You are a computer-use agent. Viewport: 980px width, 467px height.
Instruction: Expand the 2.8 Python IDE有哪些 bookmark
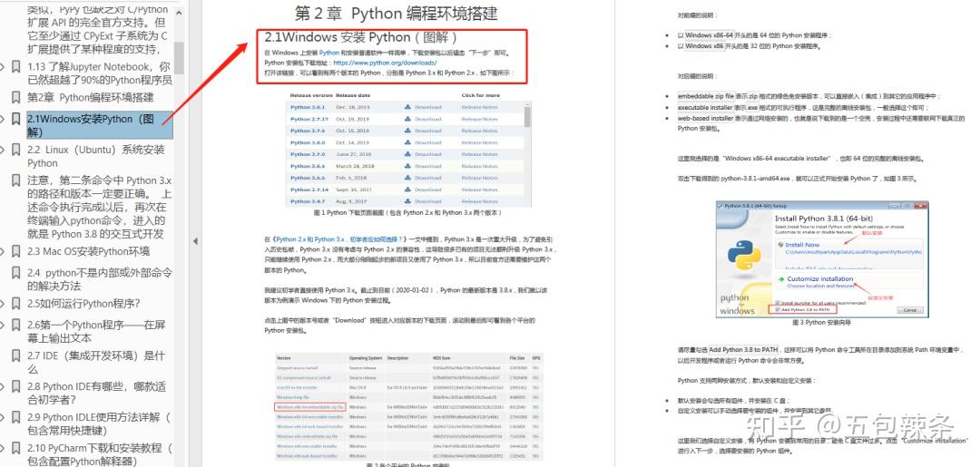point(3,385)
